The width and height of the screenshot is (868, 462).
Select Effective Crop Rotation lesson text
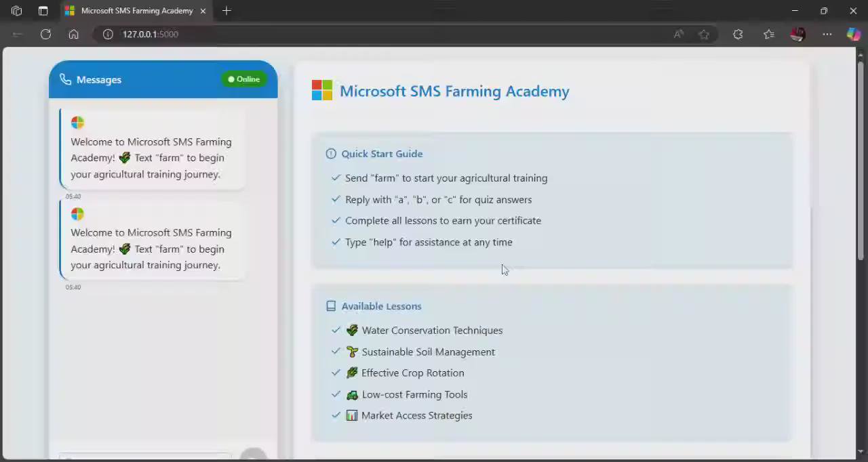click(x=412, y=373)
